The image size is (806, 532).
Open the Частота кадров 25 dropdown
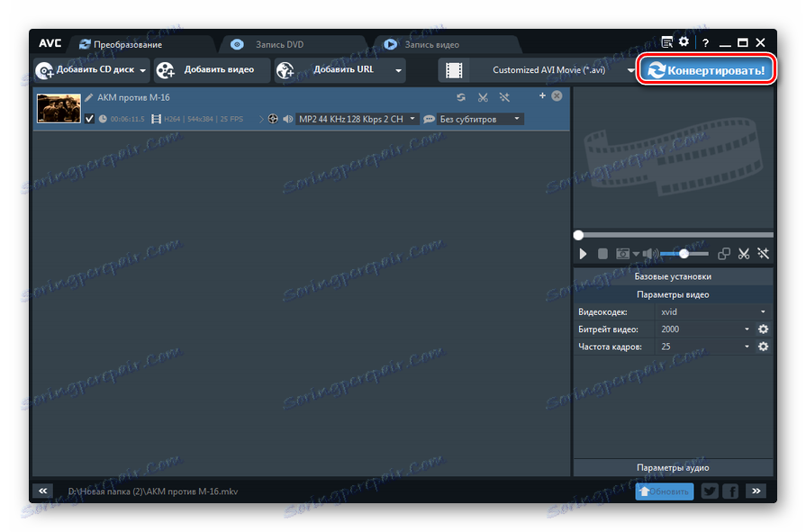[704, 347]
